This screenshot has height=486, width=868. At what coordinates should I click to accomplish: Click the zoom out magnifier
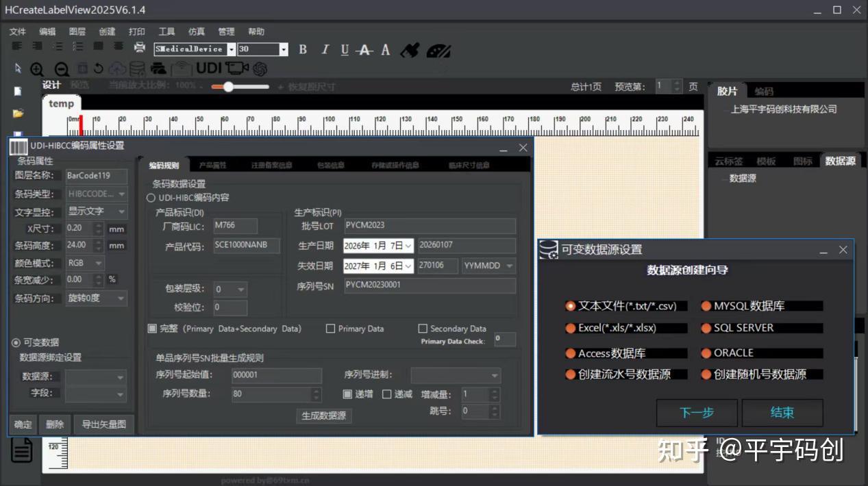[62, 69]
